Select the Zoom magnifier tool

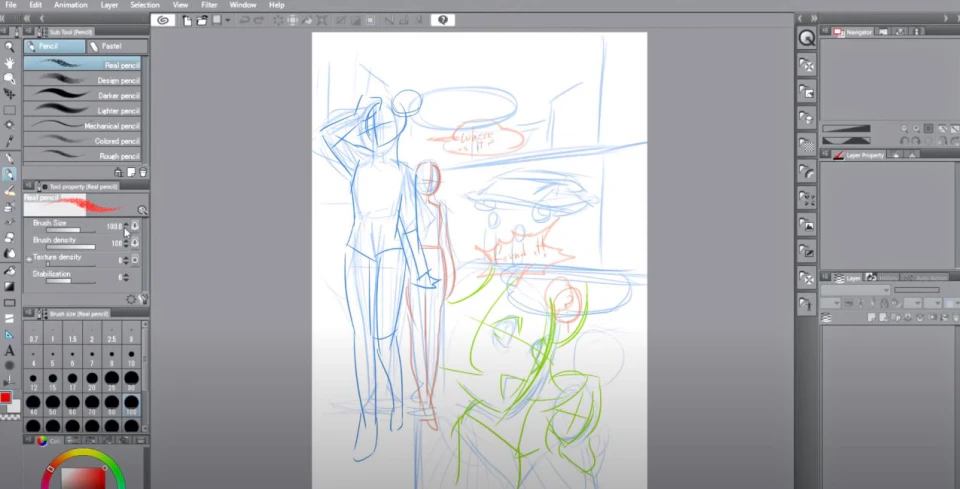pos(9,47)
